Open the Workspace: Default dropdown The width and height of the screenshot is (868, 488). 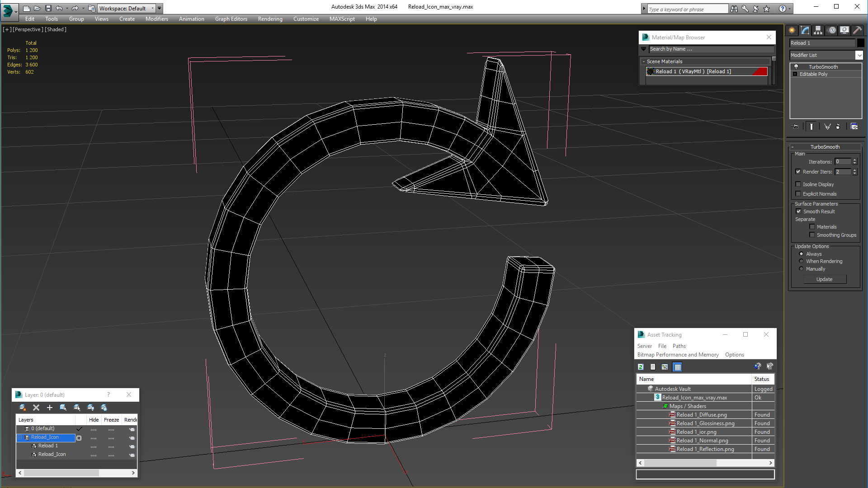[x=127, y=8]
